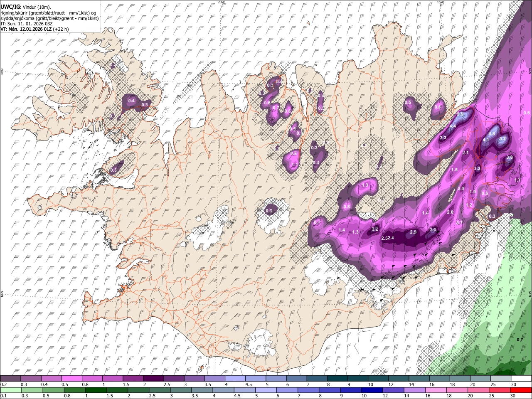The width and height of the screenshot is (532, 399).
Task: Click the 3.8 precipitation value on the map
Action: [x=510, y=158]
